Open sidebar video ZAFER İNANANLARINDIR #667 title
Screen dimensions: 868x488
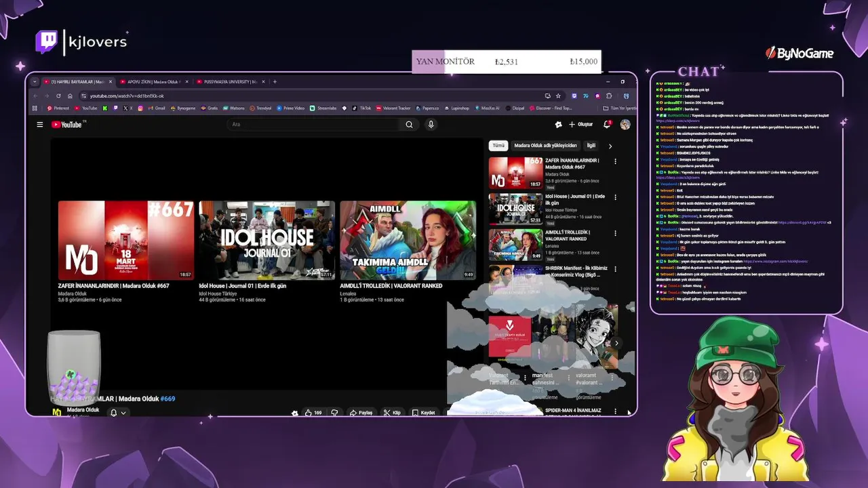572,163
